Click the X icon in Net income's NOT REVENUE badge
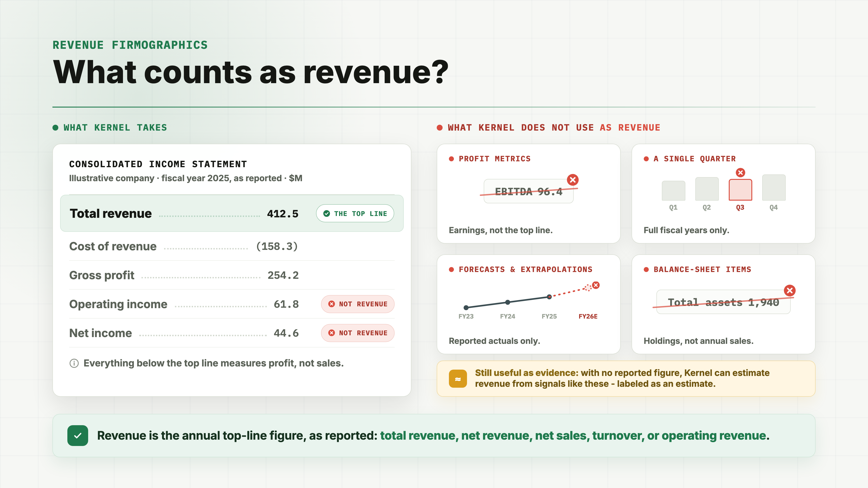 [x=332, y=333]
